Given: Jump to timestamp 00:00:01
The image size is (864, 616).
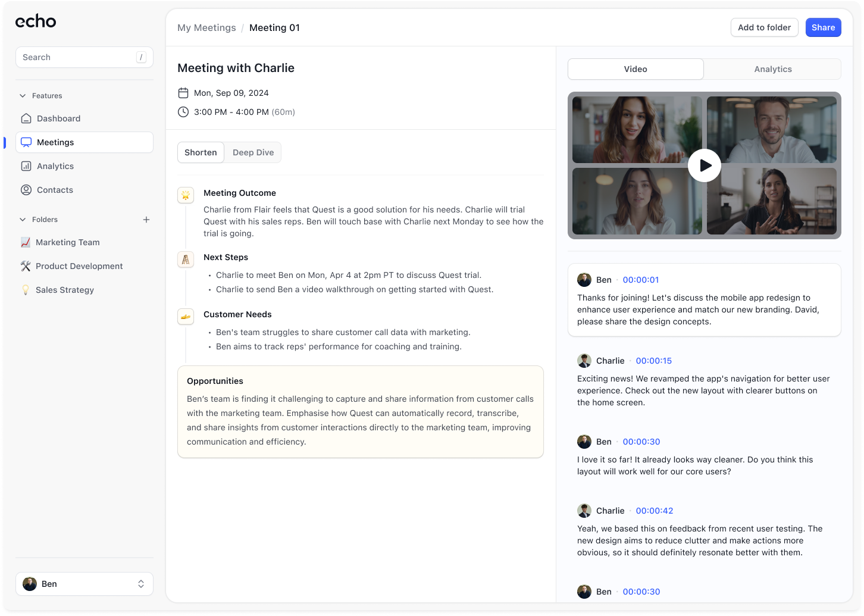Looking at the screenshot, I should tap(640, 280).
